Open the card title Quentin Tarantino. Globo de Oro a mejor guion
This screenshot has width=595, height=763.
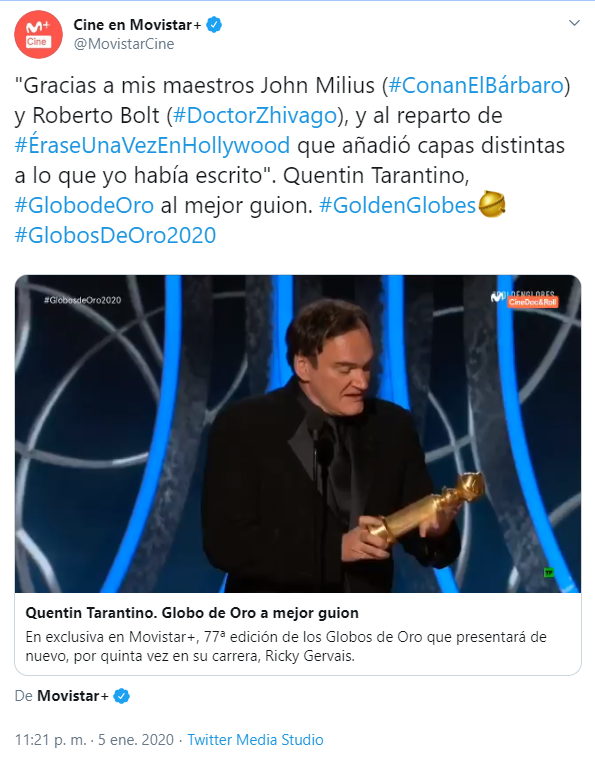192,613
